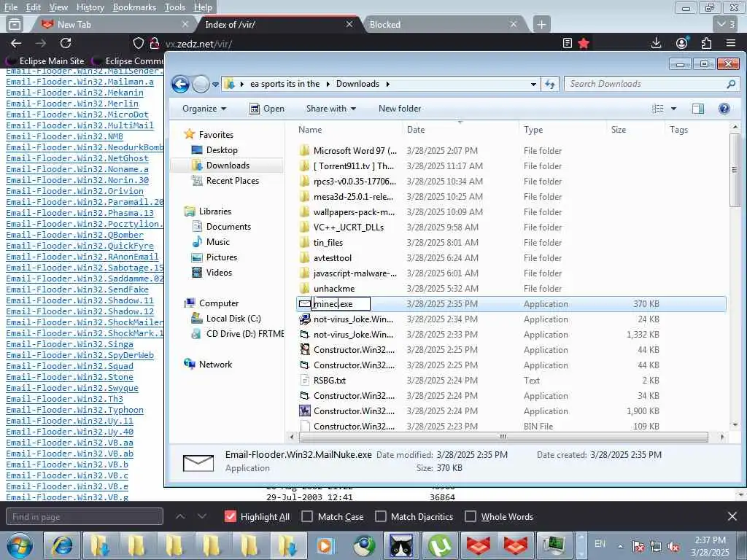Click the browser back arrow

point(16,43)
